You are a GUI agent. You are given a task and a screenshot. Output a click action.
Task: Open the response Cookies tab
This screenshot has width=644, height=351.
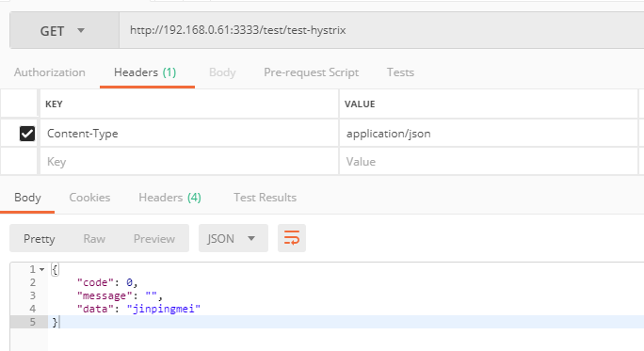89,198
